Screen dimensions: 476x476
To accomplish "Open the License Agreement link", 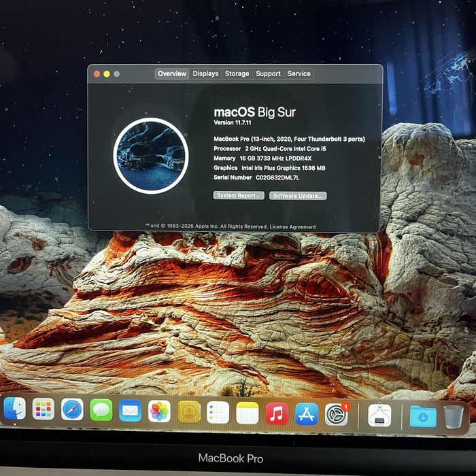I will 292,226.
